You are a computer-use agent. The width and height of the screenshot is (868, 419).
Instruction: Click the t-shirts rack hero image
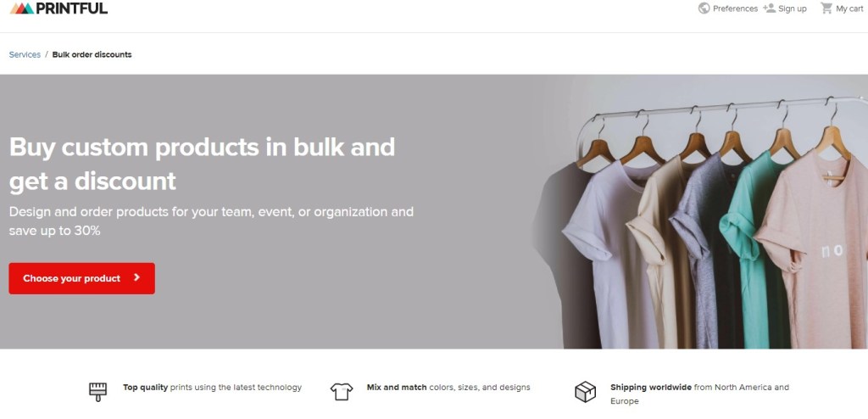click(x=700, y=212)
